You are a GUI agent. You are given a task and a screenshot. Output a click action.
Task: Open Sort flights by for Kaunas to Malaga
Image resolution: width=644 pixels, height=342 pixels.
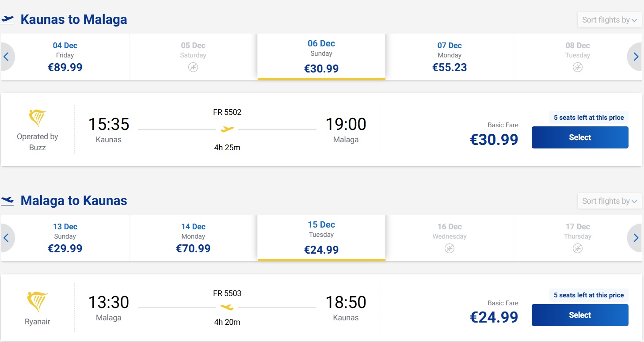pos(610,20)
